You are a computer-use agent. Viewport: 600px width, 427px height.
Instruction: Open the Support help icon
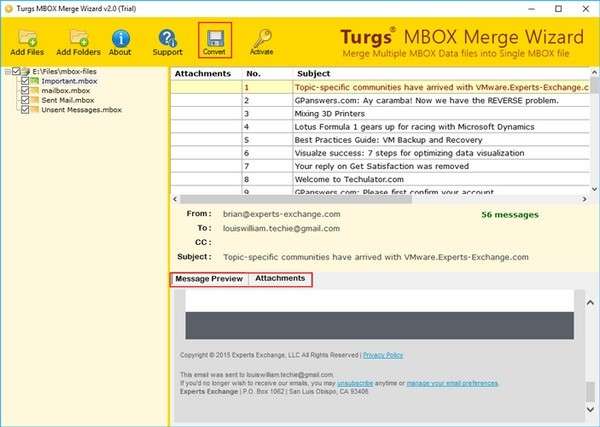(167, 38)
